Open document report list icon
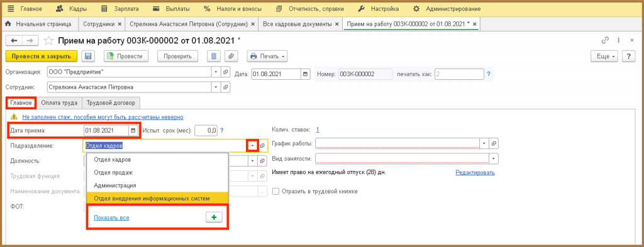 click(x=213, y=56)
